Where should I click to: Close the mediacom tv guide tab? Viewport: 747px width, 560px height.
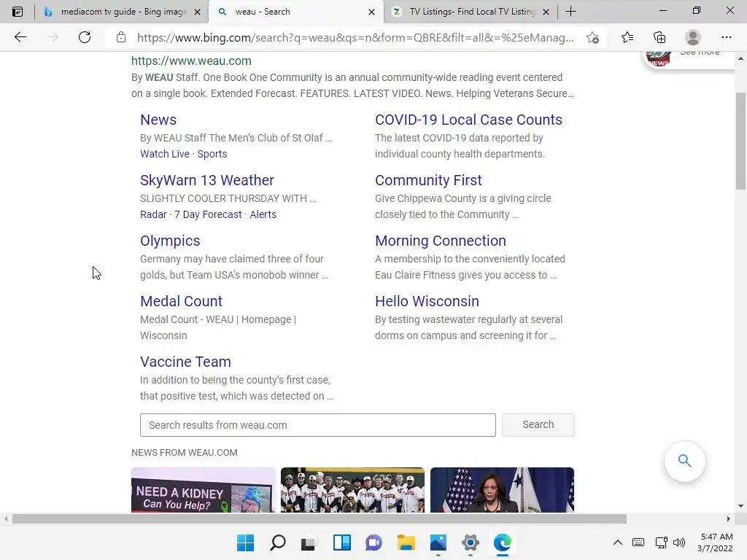point(197,12)
